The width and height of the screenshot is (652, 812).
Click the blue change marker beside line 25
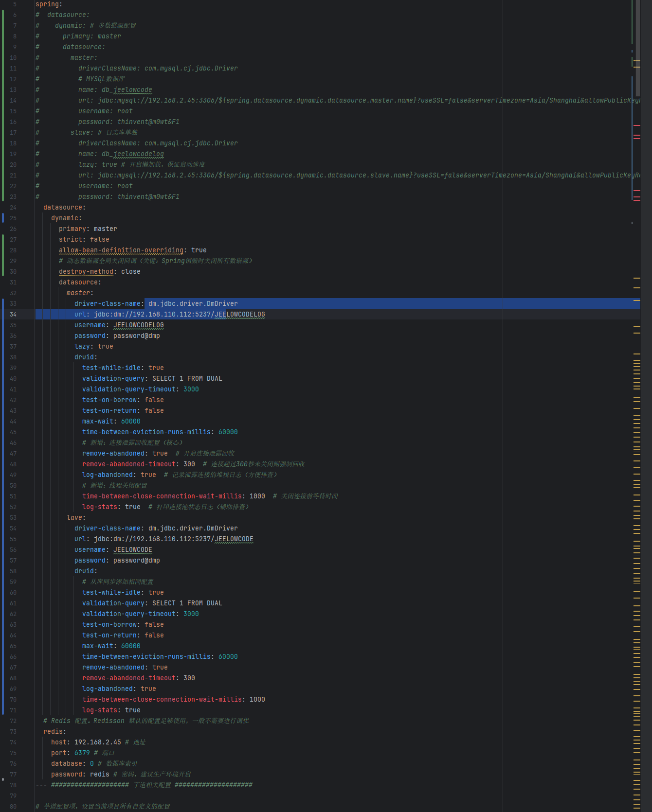pos(3,218)
